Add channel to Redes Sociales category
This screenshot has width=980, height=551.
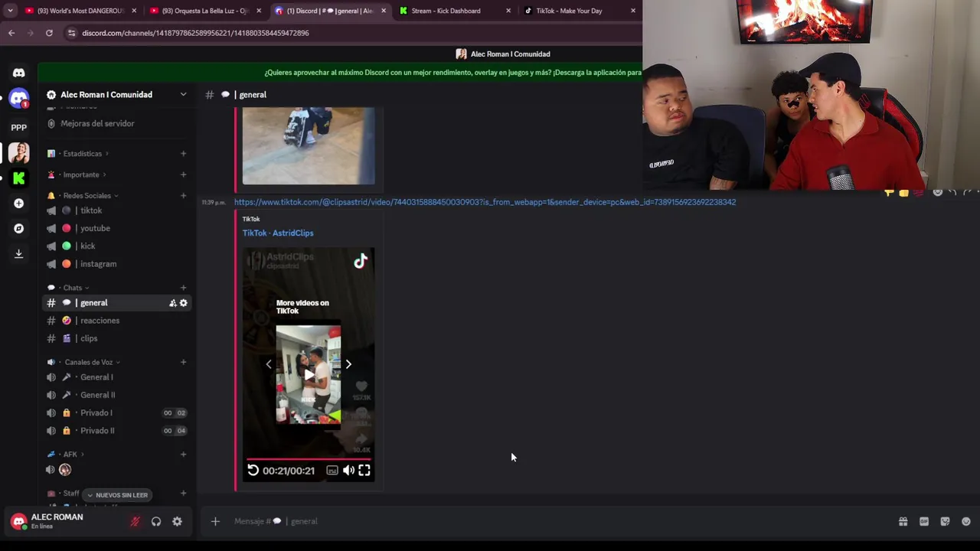(183, 196)
